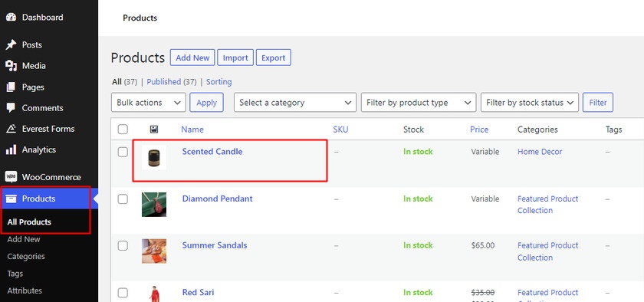Click the Stock column header text
Image resolution: width=644 pixels, height=302 pixels.
click(x=413, y=130)
